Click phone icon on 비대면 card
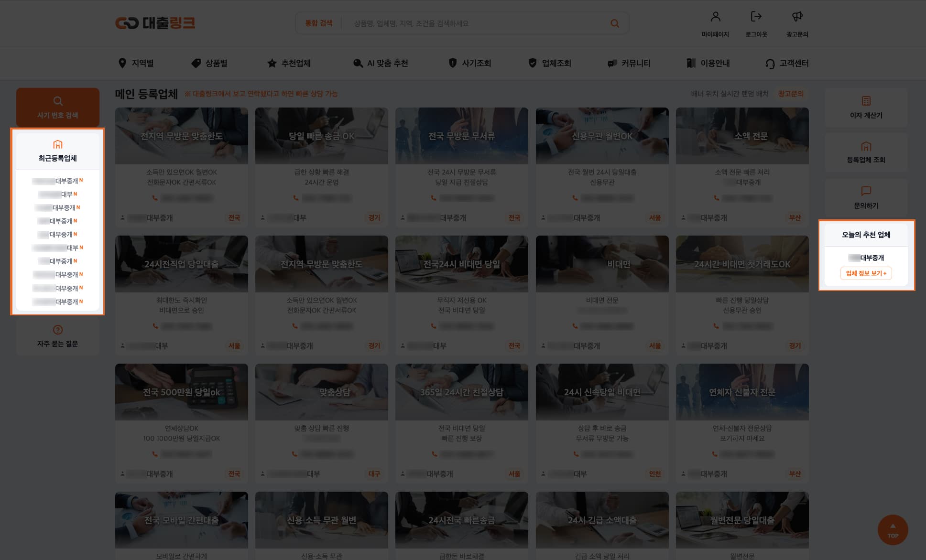The width and height of the screenshot is (926, 560). [575, 326]
